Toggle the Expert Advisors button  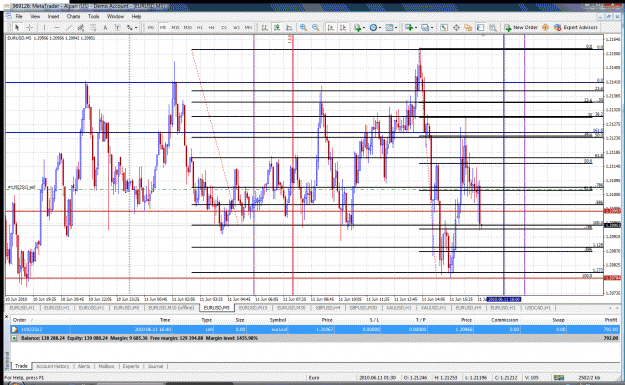576,28
